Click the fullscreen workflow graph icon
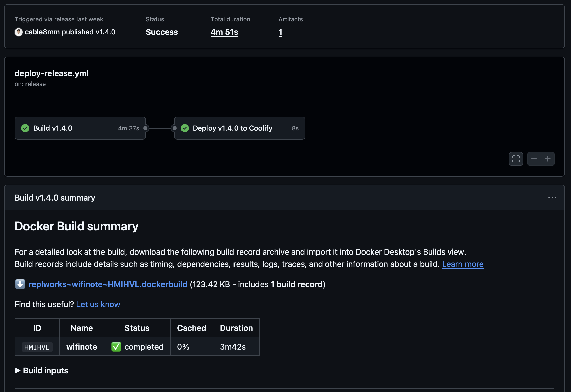The height and width of the screenshot is (392, 571). point(516,159)
